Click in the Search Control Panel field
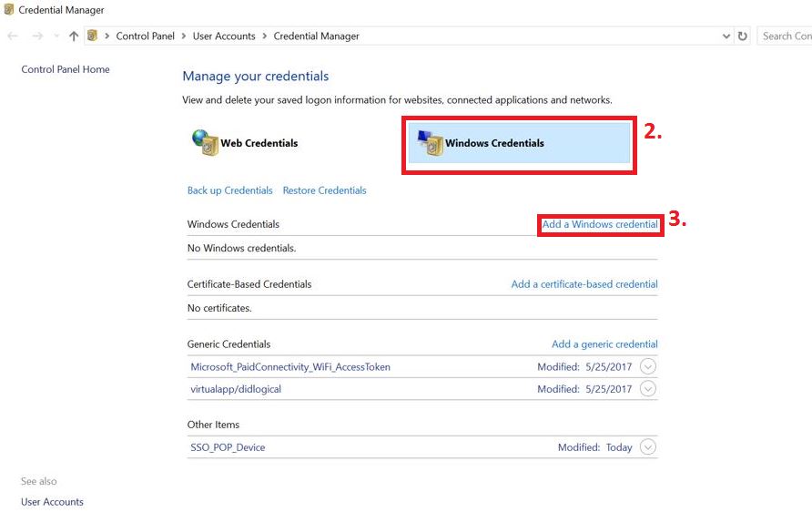 pyautogui.click(x=784, y=36)
